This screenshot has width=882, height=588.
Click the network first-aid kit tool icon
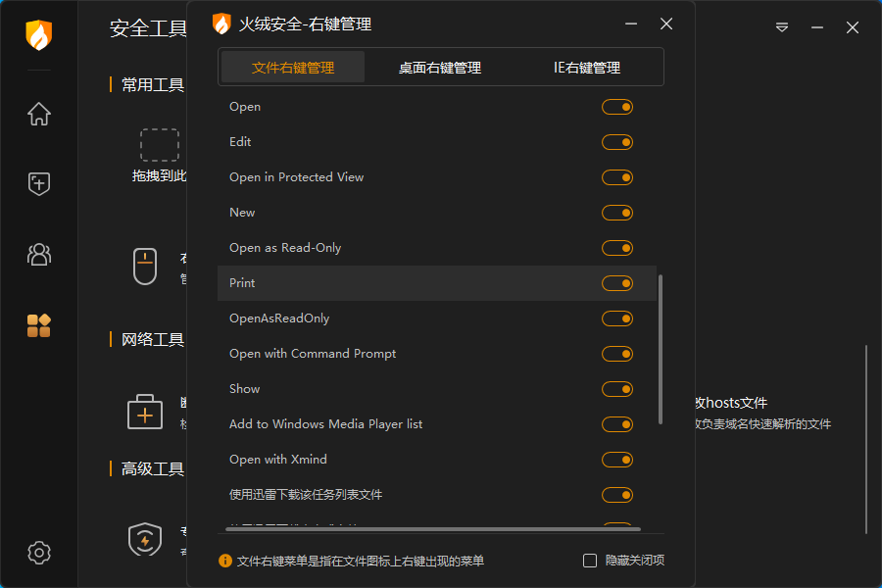pos(145,412)
